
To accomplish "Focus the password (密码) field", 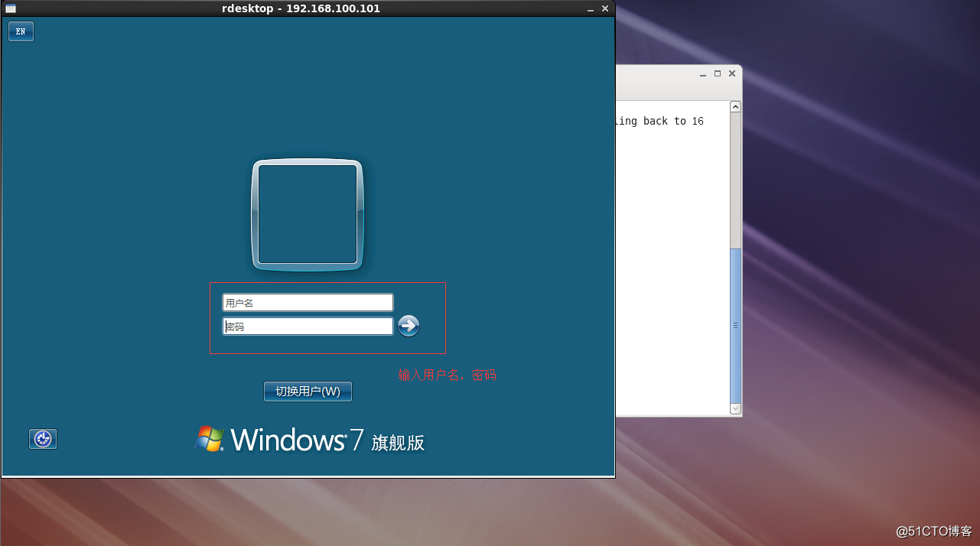I will [x=308, y=327].
